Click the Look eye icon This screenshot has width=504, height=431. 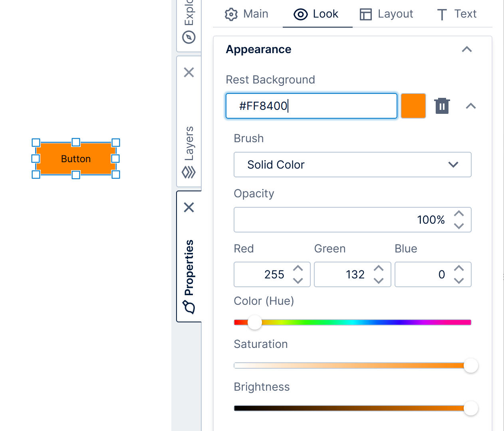tap(300, 14)
